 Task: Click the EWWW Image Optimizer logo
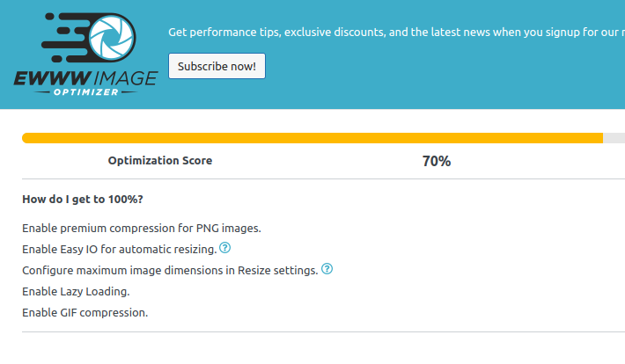coord(85,55)
